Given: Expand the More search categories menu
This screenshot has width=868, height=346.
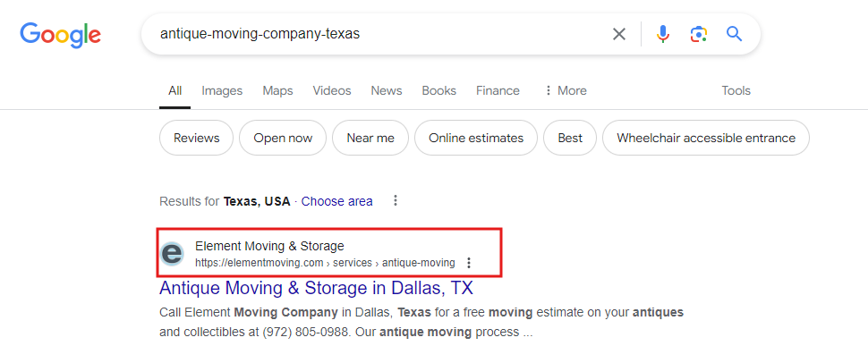Looking at the screenshot, I should pyautogui.click(x=566, y=90).
